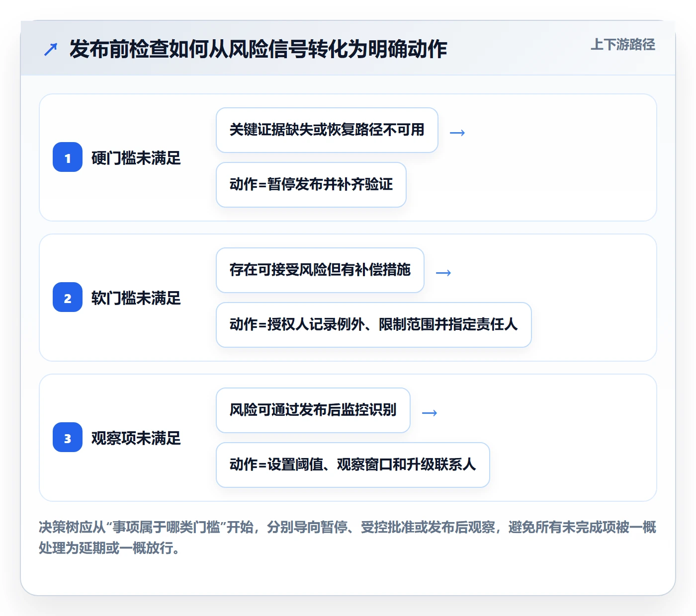This screenshot has height=616, width=696.
Task: Open the 关键证据缺失或恢复路径不可用 condition box
Action: pyautogui.click(x=327, y=130)
